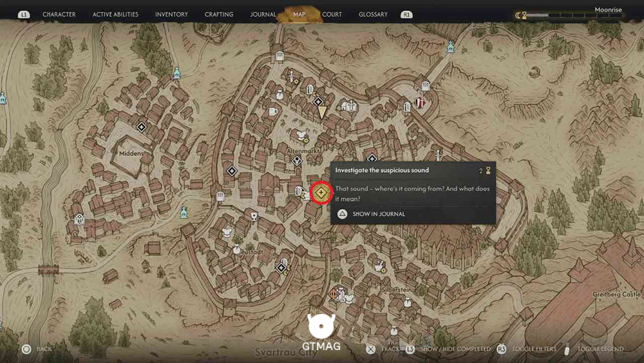Click the Middens district label
644x363 pixels.
[x=131, y=153]
